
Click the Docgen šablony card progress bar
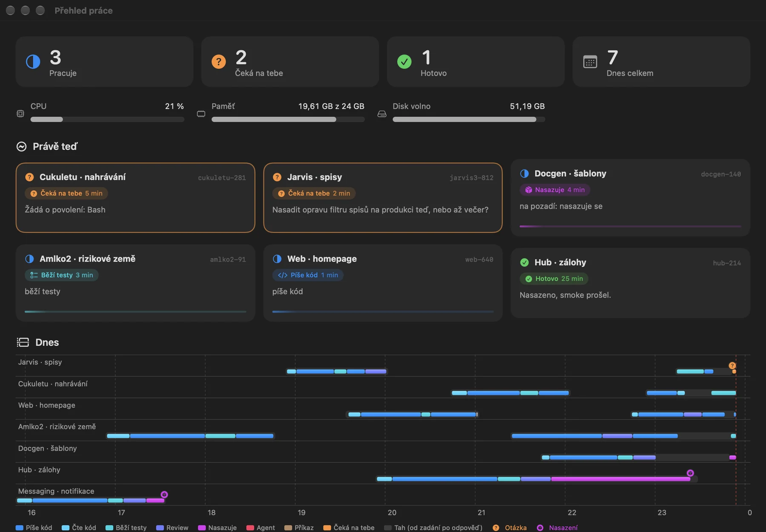(x=630, y=226)
